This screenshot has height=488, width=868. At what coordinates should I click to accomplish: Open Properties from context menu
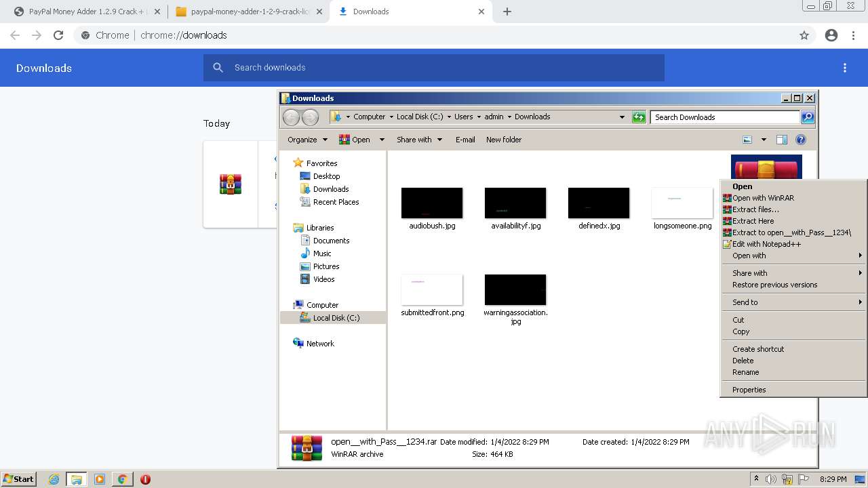pyautogui.click(x=793, y=390)
